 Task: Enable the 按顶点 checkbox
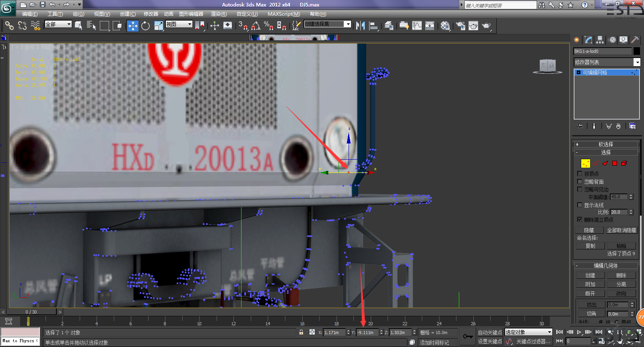(x=580, y=174)
